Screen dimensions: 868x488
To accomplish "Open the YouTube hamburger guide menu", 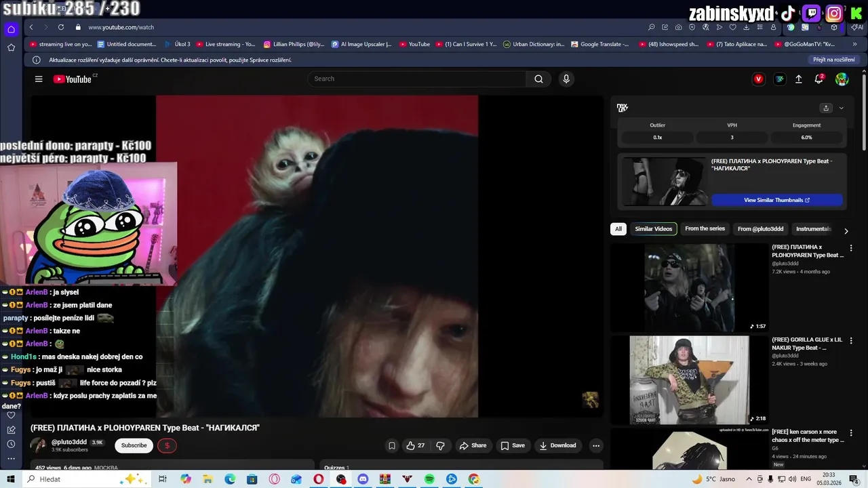I will point(39,79).
